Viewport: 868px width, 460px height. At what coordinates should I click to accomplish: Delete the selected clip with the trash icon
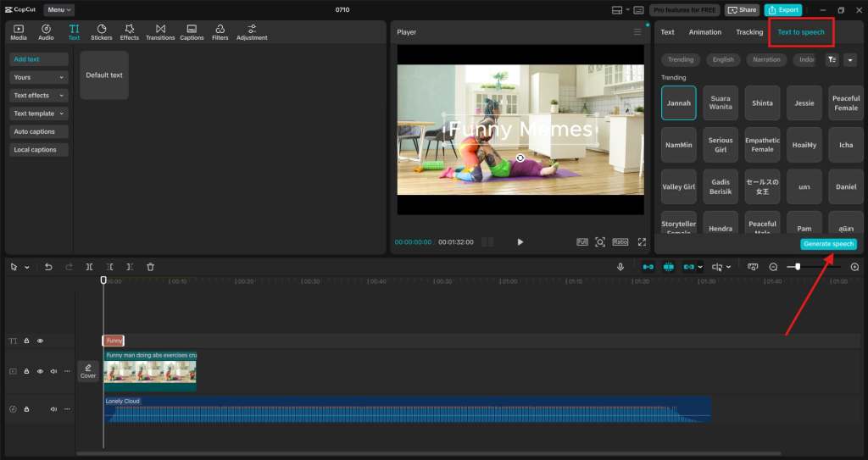click(x=150, y=267)
